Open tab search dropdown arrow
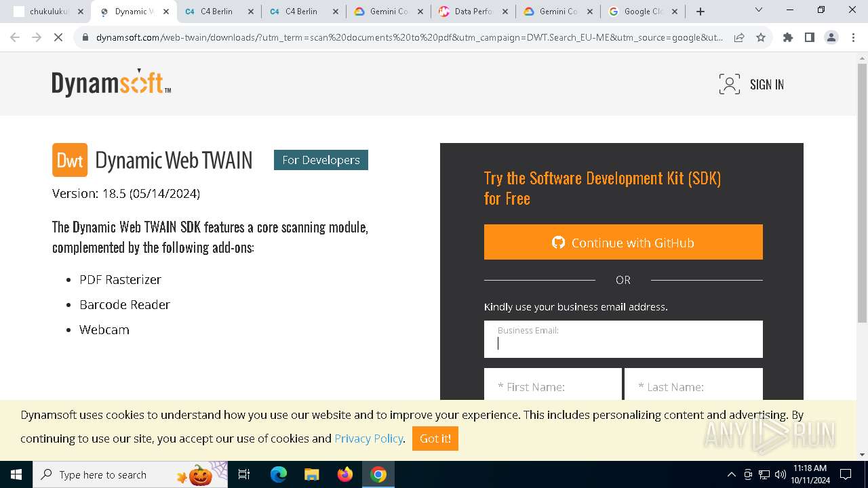This screenshot has width=868, height=488. tap(759, 10)
